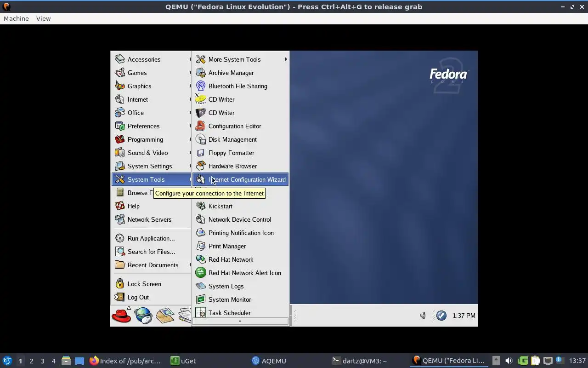Open CD Writer with drive icon
Viewport: 588px width, 368px height.
[201, 113]
